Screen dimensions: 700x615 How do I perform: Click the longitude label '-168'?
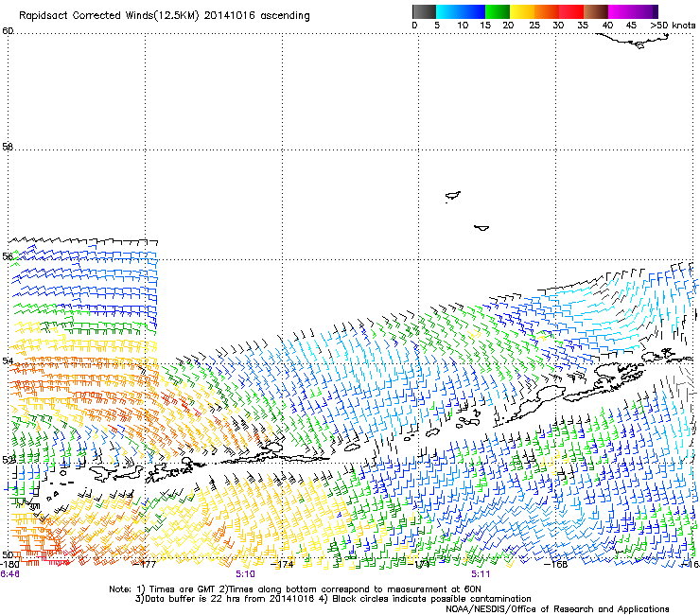[556, 564]
